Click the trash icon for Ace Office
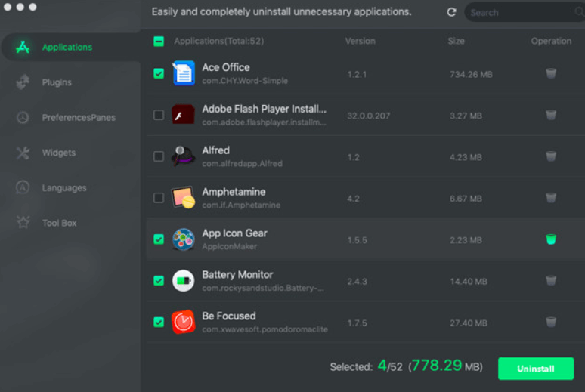Viewport: 585px width, 392px height. click(x=551, y=73)
